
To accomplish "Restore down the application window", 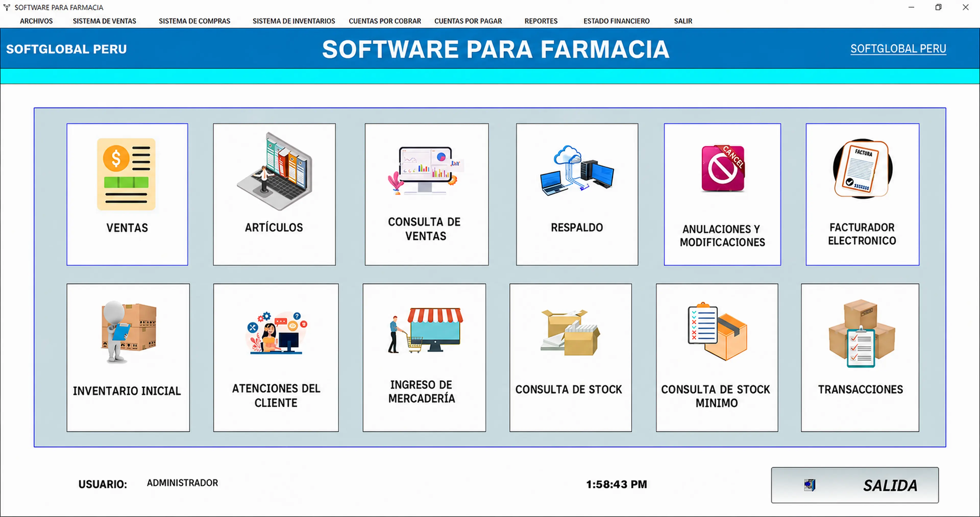I will [938, 7].
